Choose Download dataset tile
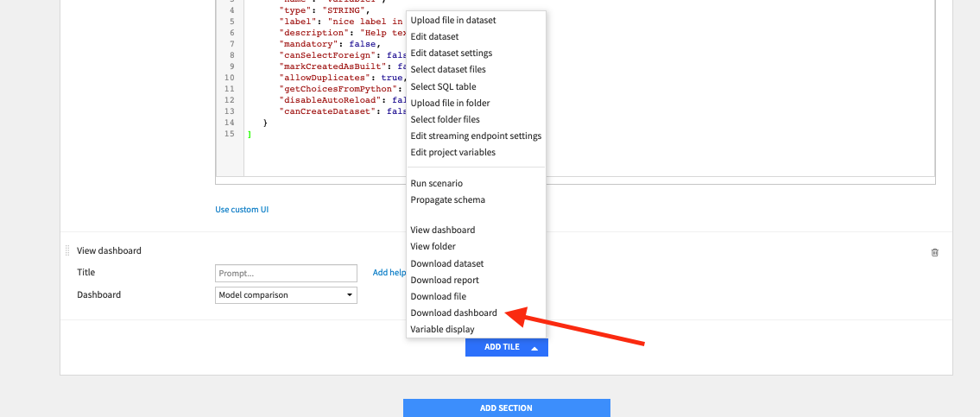Screen dimensions: 980x417 [447, 264]
